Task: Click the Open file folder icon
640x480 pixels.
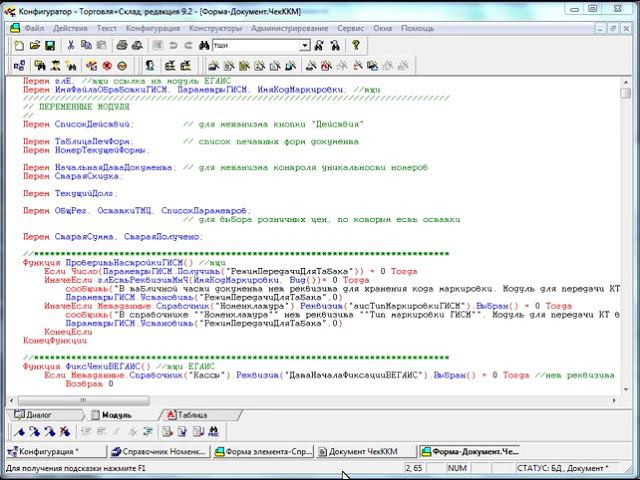Action: click(35, 46)
